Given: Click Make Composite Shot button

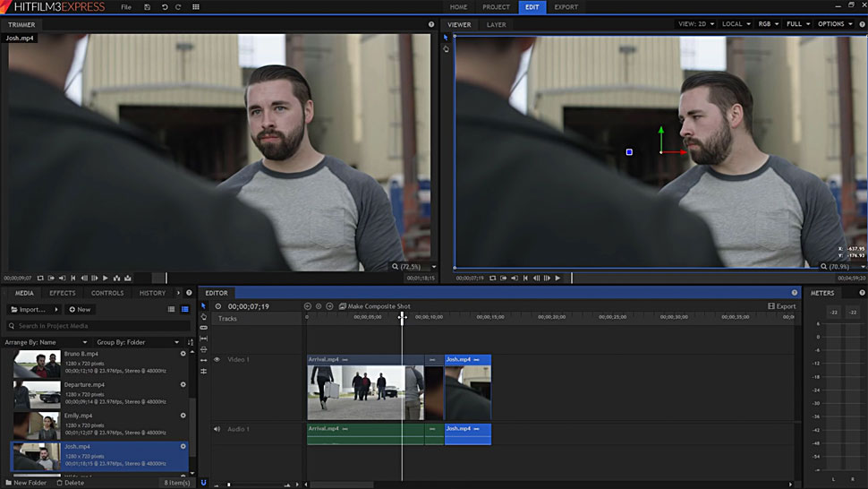Looking at the screenshot, I should tap(374, 306).
